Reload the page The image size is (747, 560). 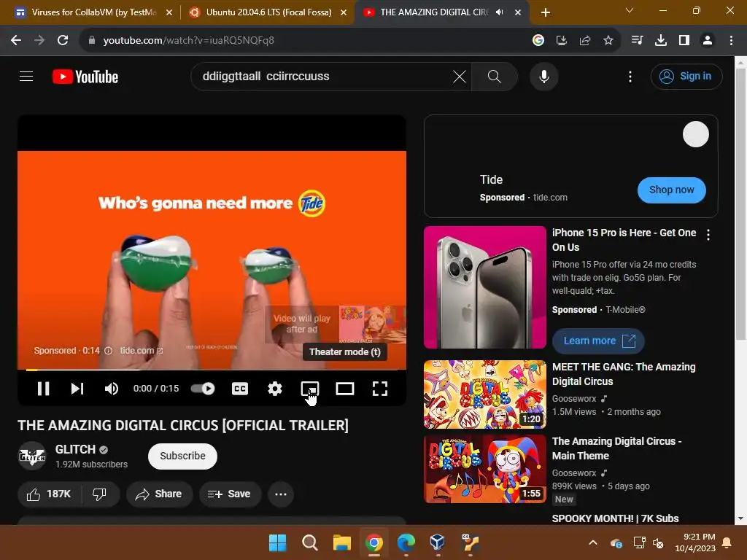tap(63, 41)
